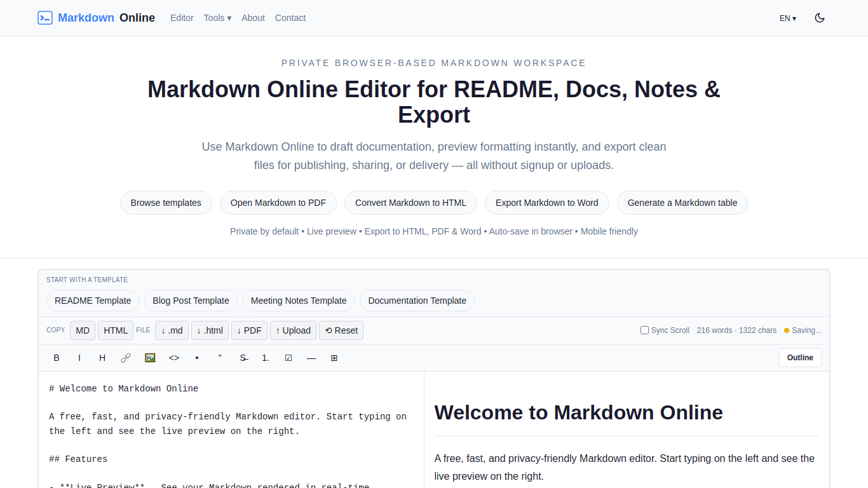The width and height of the screenshot is (868, 488).
Task: Insert a hyperlink using the chain icon
Action: (x=126, y=358)
